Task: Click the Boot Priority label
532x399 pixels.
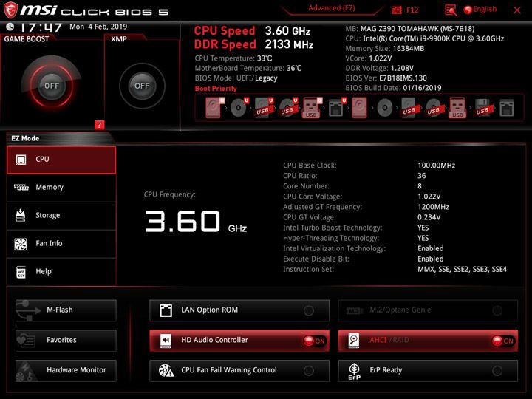Action: click(216, 89)
